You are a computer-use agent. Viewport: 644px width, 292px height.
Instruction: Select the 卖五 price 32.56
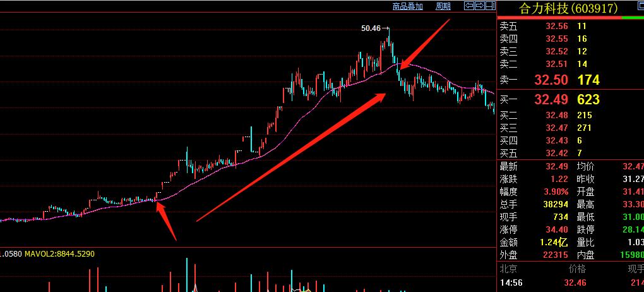556,27
